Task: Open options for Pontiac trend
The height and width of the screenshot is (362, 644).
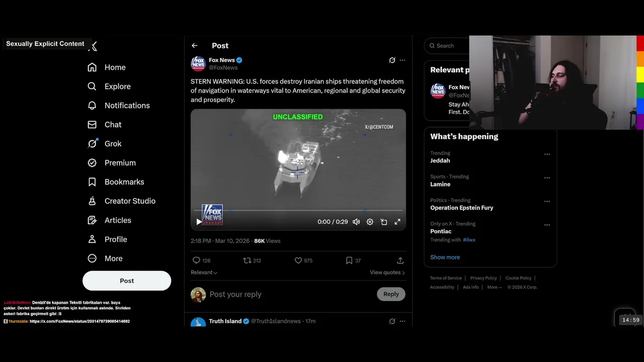Action: [547, 225]
